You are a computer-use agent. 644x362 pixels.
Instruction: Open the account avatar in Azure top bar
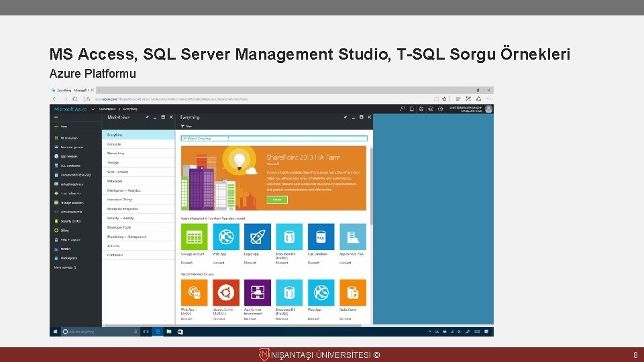488,109
